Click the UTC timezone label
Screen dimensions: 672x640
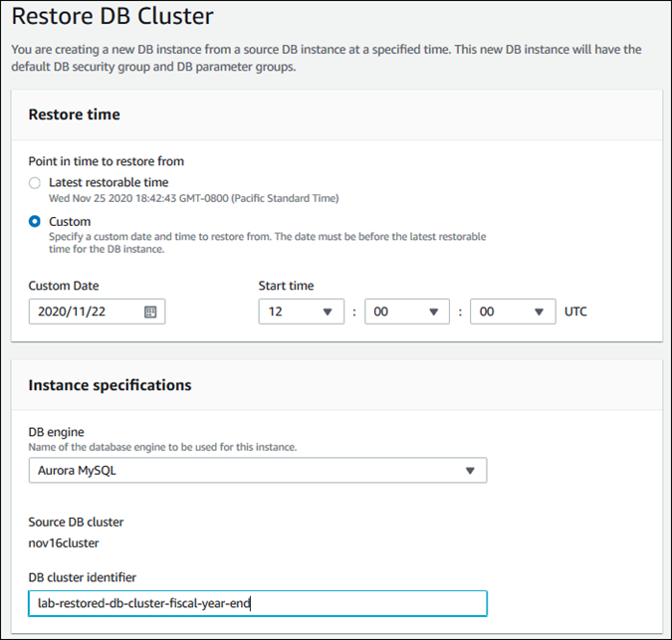575,312
